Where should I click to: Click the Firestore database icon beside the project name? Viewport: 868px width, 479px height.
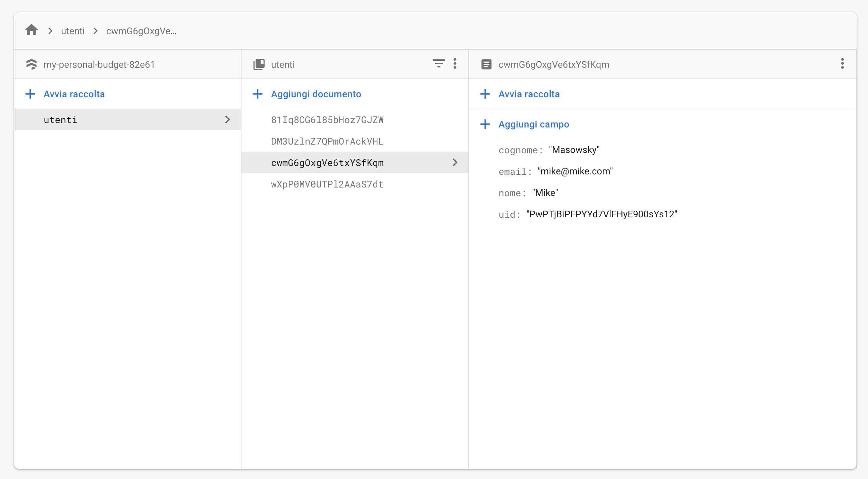coord(31,64)
